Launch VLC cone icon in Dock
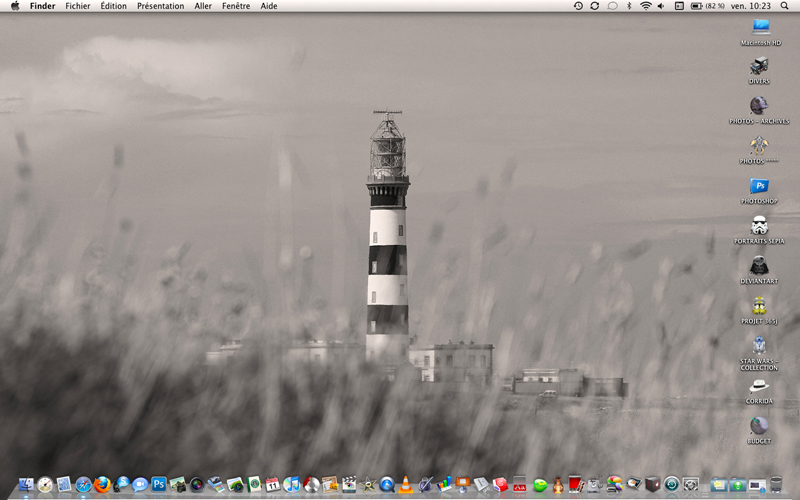The height and width of the screenshot is (500, 800). click(406, 485)
